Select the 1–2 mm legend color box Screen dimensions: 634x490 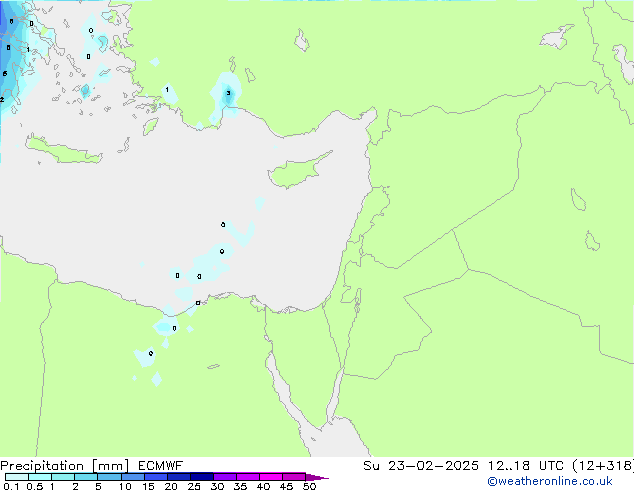[63, 477]
